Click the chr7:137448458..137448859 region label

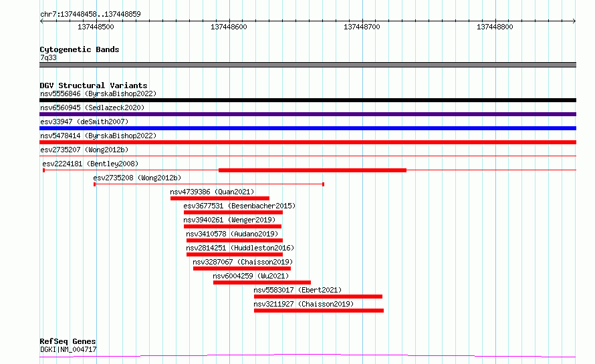point(90,14)
